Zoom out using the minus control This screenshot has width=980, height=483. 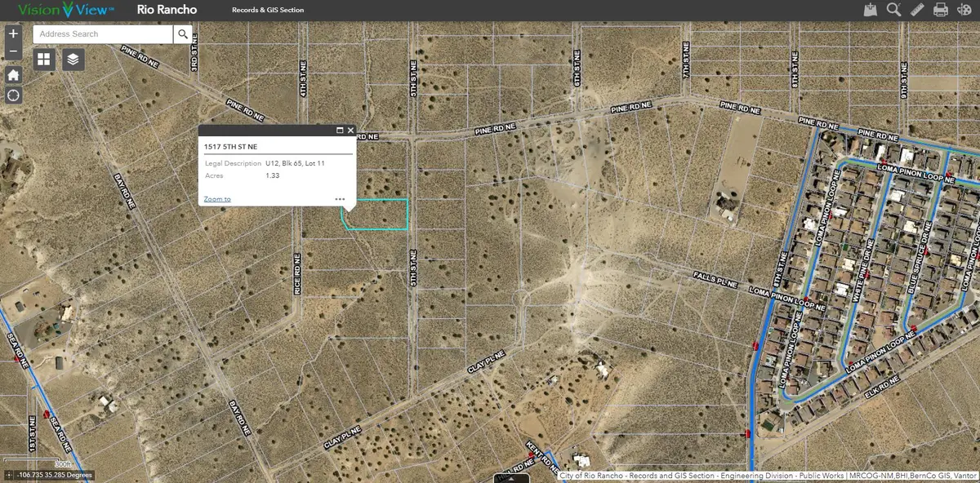pyautogui.click(x=12, y=51)
